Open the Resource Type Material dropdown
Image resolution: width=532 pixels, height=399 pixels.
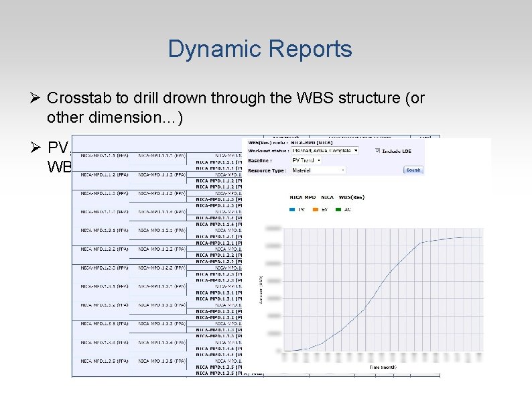[x=318, y=170]
